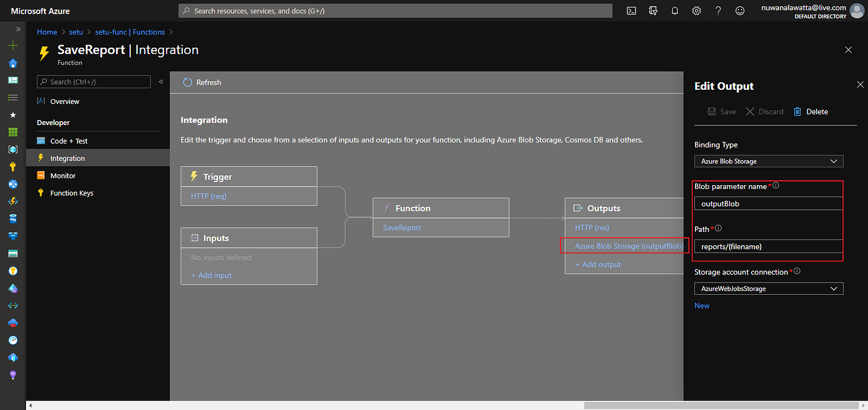This screenshot has height=410, width=868.
Task: Click + Add input link
Action: click(211, 275)
